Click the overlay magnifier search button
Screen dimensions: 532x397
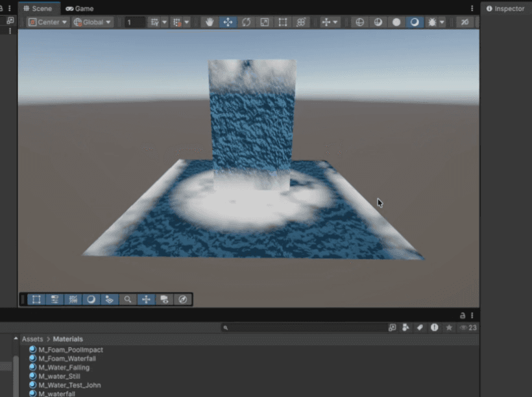[x=128, y=299]
